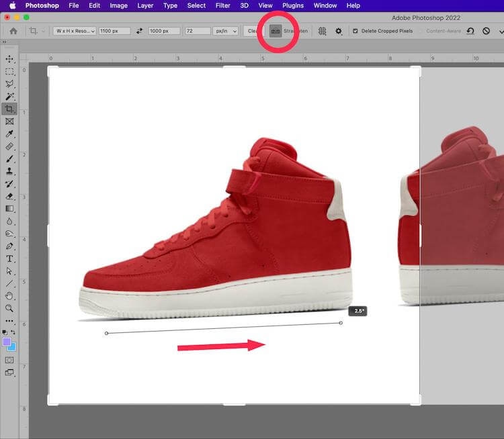Pick the Magic Wand tool
Viewport: 504px width, 439px height.
pyautogui.click(x=9, y=97)
